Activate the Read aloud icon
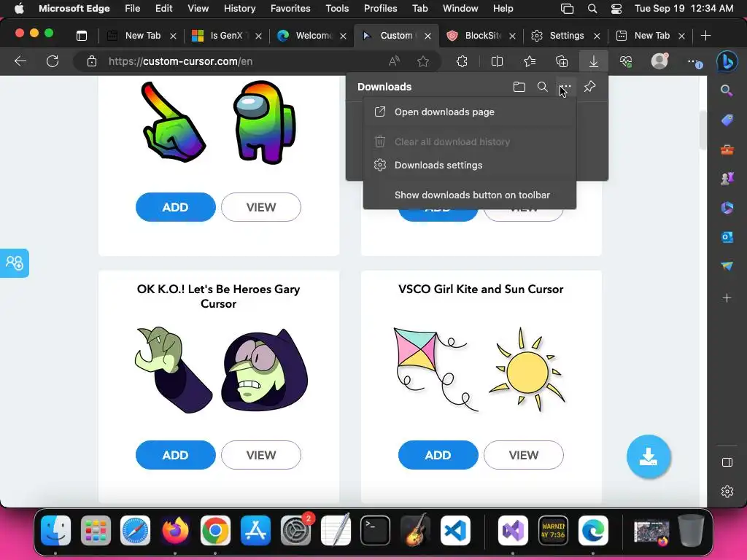 tap(394, 61)
